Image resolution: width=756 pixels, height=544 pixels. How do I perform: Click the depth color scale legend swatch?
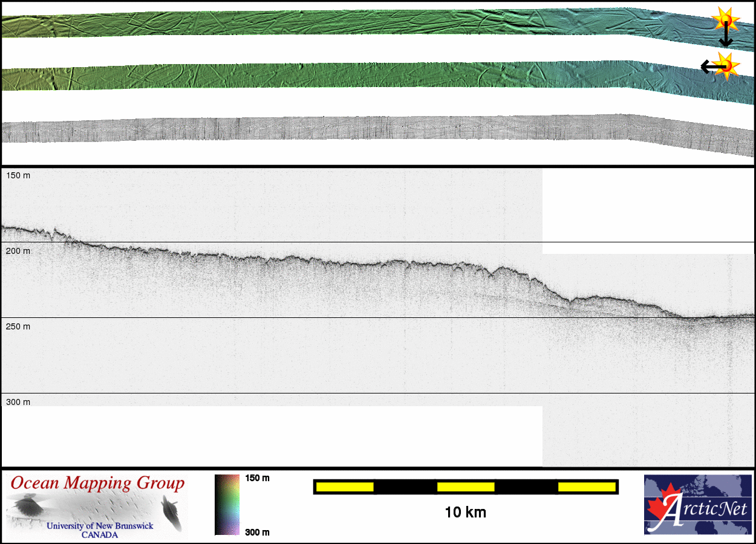[x=228, y=505]
